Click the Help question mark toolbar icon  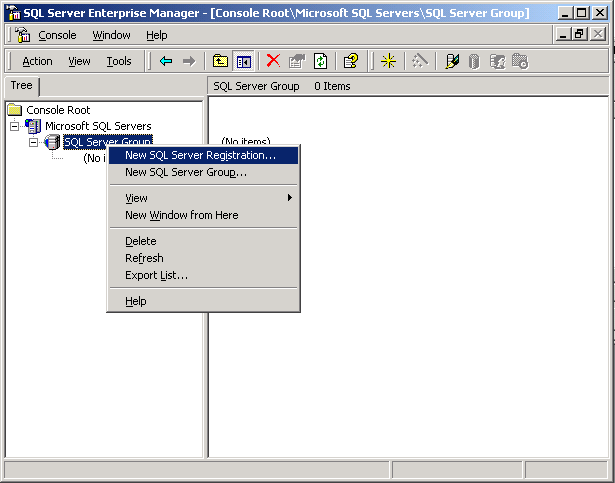[351, 61]
